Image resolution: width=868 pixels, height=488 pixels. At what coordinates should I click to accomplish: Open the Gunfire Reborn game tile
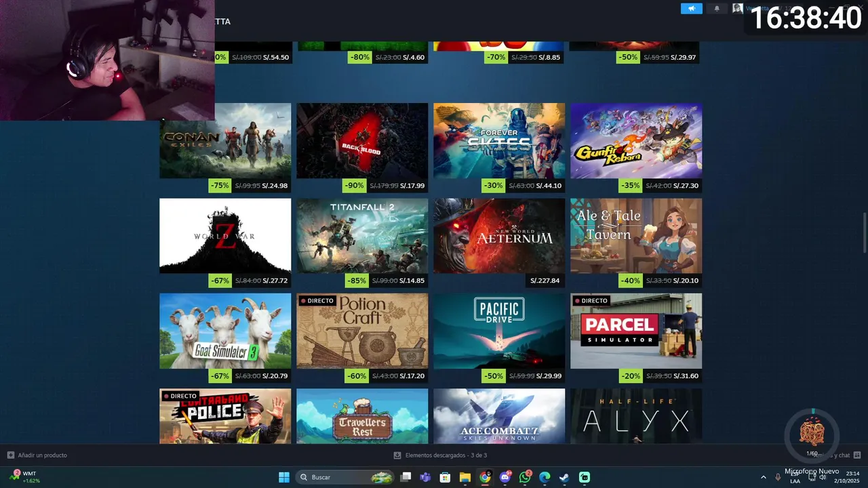(x=636, y=141)
